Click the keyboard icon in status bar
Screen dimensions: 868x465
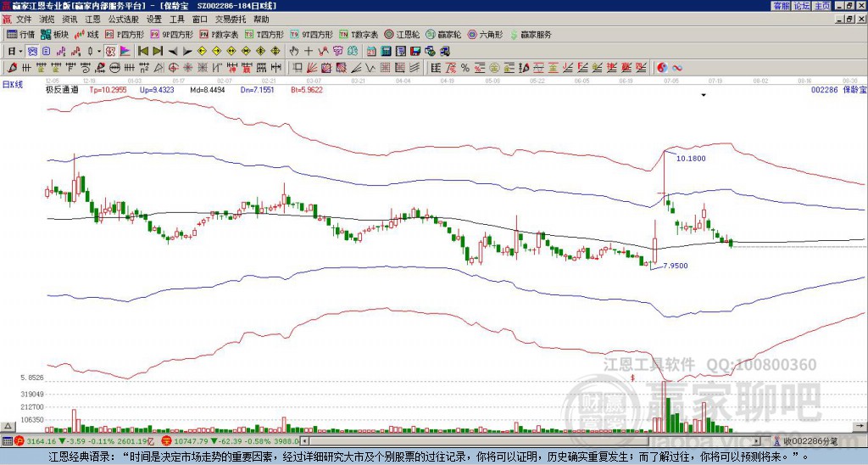tap(7, 441)
